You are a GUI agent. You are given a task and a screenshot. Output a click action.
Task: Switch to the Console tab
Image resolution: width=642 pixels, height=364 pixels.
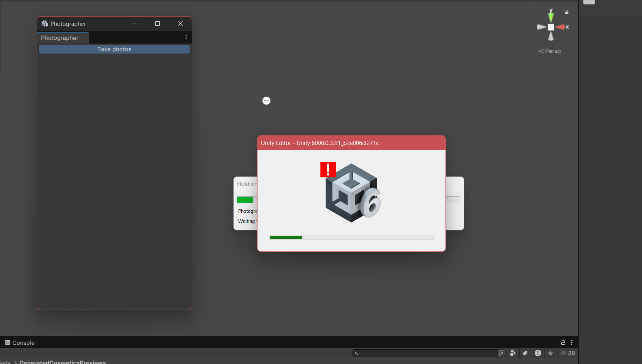(x=20, y=343)
